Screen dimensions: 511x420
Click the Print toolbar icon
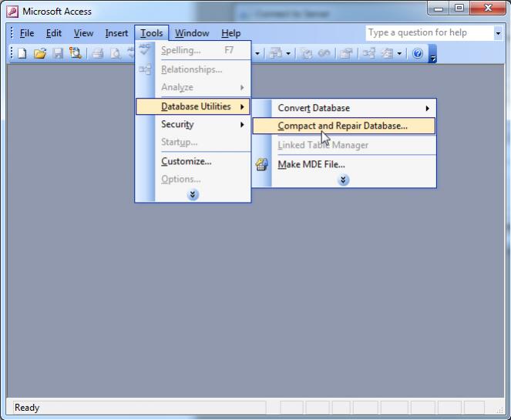click(x=97, y=53)
